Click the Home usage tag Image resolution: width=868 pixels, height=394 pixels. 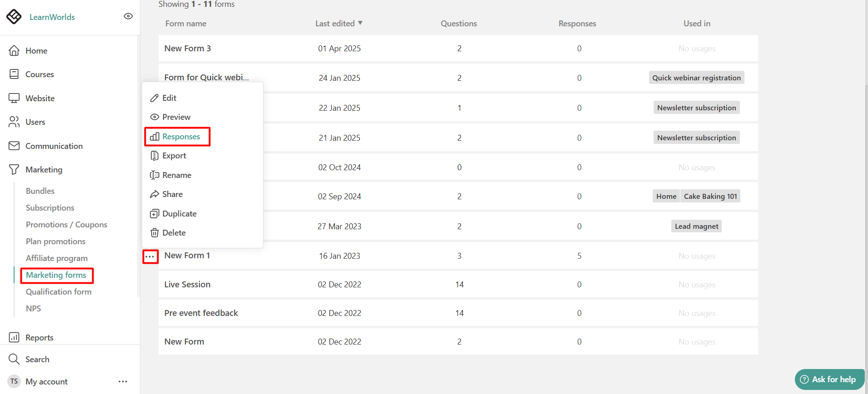point(666,196)
